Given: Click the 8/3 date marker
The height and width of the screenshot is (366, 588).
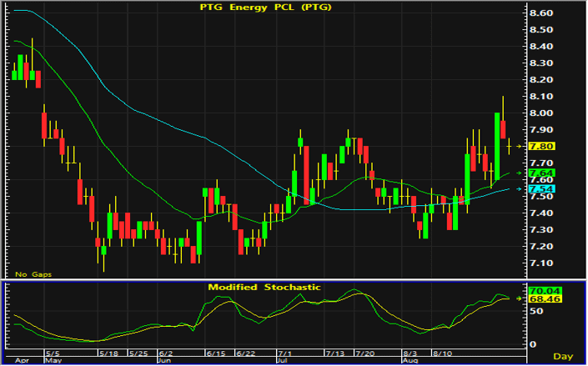Looking at the screenshot, I should tap(410, 353).
